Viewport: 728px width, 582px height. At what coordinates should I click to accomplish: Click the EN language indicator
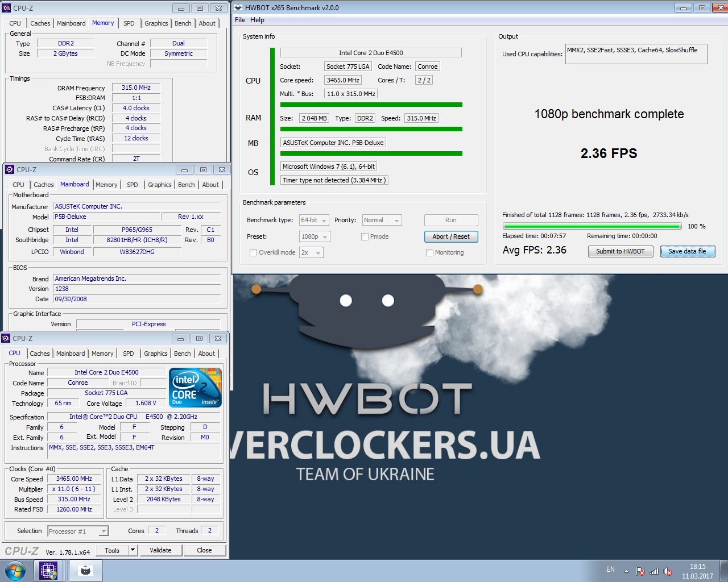pos(610,569)
